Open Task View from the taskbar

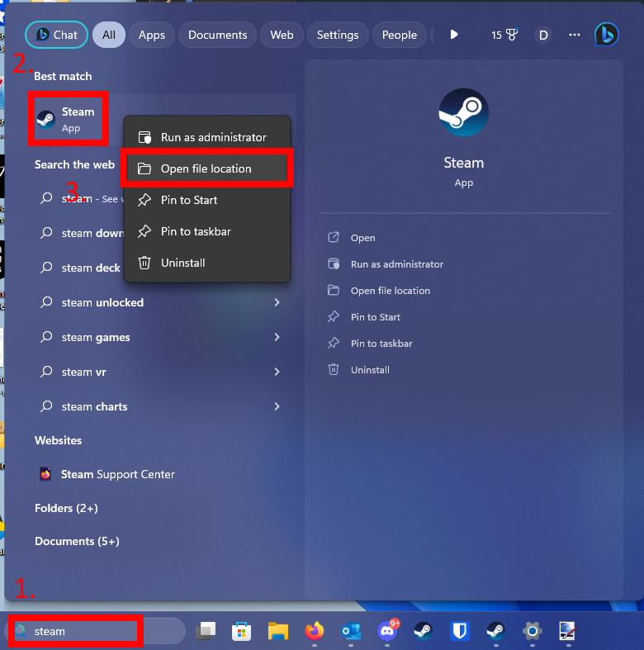point(206,631)
